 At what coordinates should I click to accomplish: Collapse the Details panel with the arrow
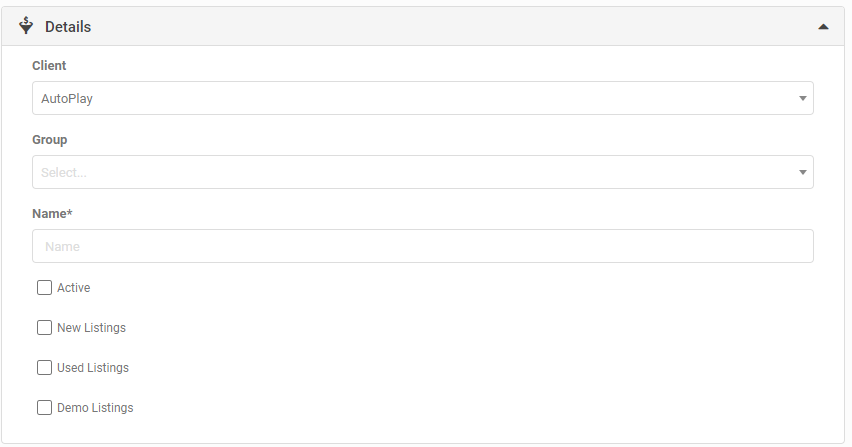point(823,27)
